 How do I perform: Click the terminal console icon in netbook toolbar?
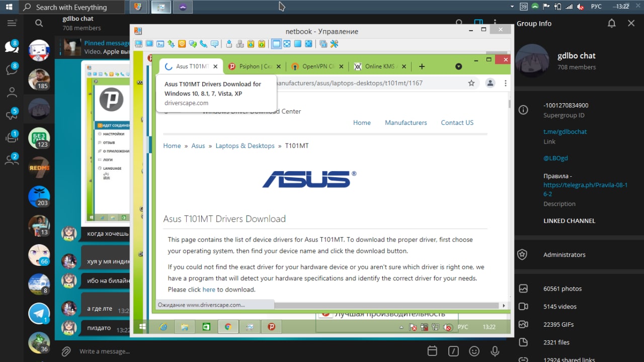pyautogui.click(x=160, y=44)
